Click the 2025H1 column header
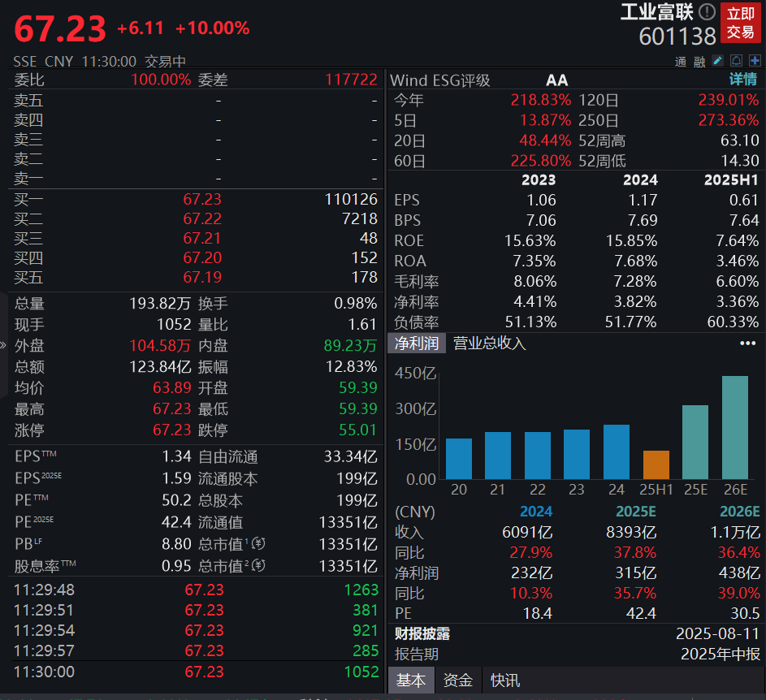Image resolution: width=766 pixels, height=700 pixels. point(731,179)
